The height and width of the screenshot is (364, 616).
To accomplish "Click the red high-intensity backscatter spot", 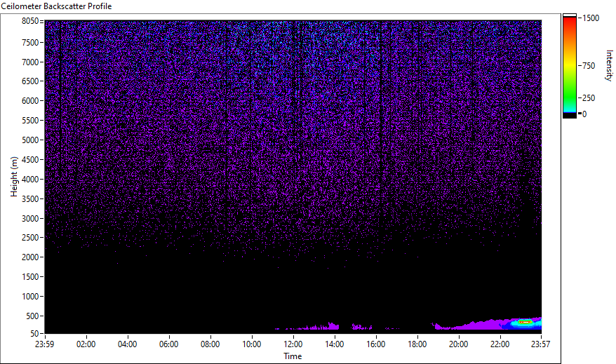I will 525,322.
